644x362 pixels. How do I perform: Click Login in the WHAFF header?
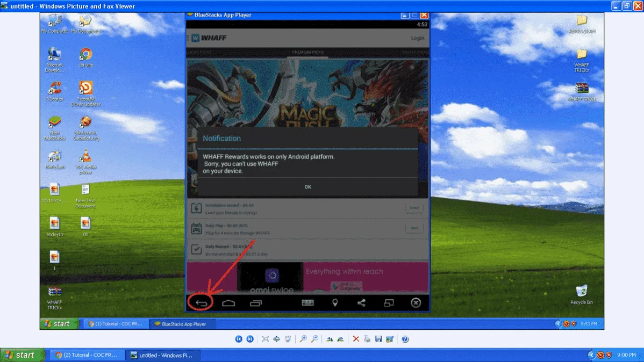[x=417, y=38]
